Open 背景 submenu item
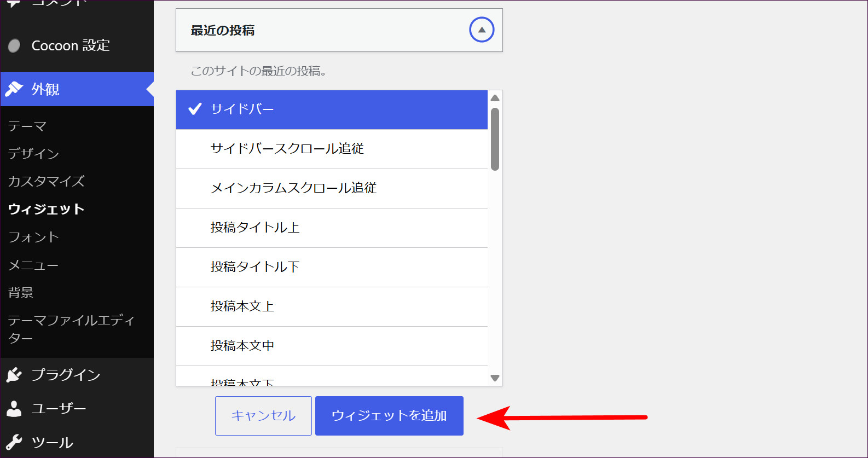This screenshot has height=458, width=868. [x=21, y=292]
